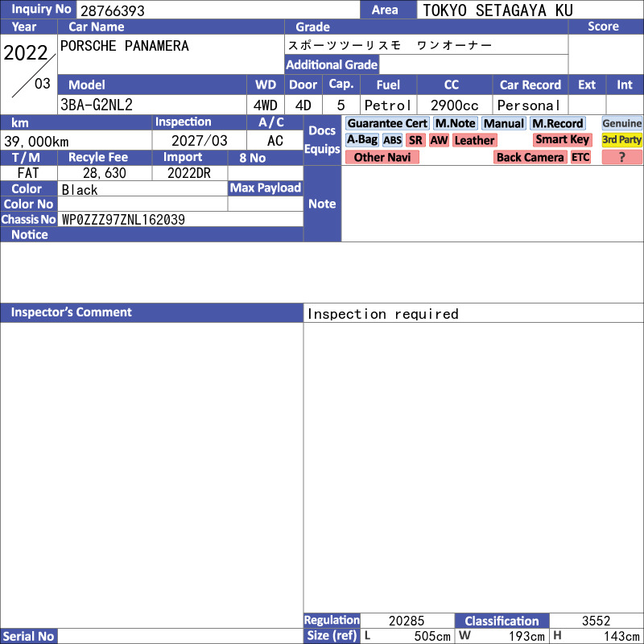644x644 pixels.
Task: Click the question mark badge
Action: tap(621, 157)
